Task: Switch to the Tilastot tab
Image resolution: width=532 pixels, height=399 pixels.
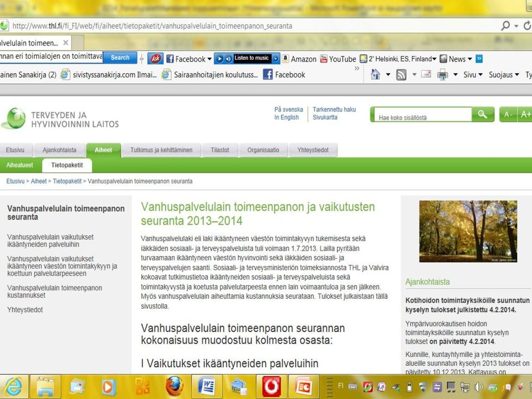Action: coord(220,150)
